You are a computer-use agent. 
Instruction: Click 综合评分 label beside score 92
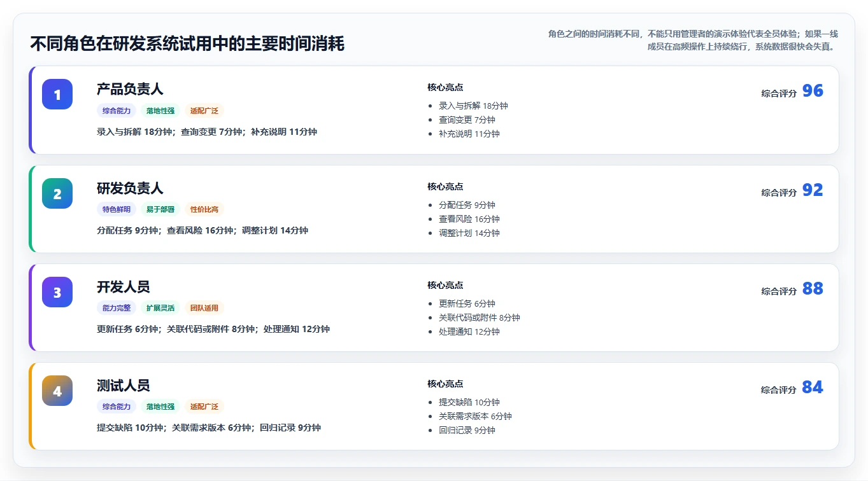[779, 193]
